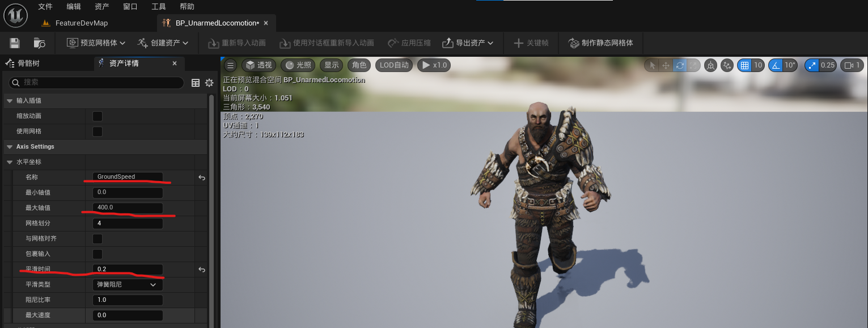Toggle grid snapping icon in viewport
Screen dimensions: 868x328
pos(745,65)
